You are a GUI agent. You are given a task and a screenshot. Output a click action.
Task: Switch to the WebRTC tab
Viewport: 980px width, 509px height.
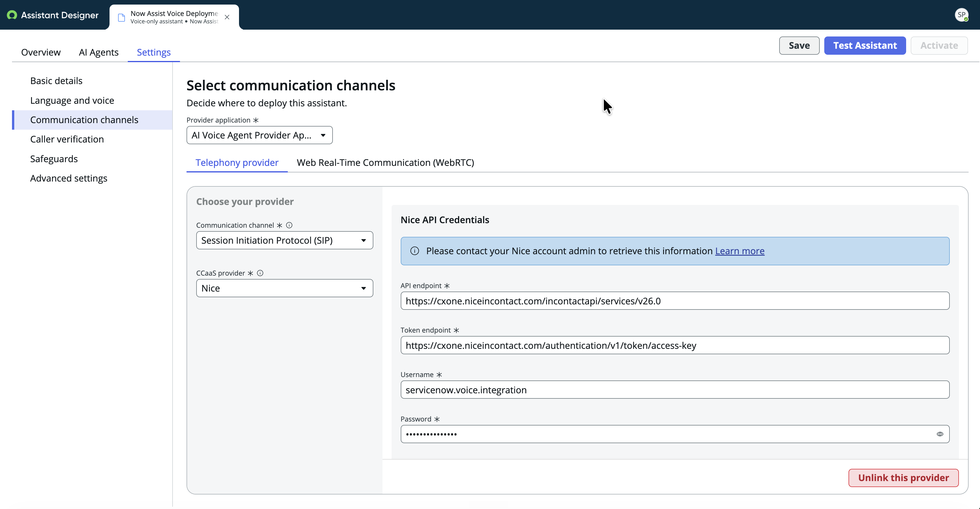(385, 162)
